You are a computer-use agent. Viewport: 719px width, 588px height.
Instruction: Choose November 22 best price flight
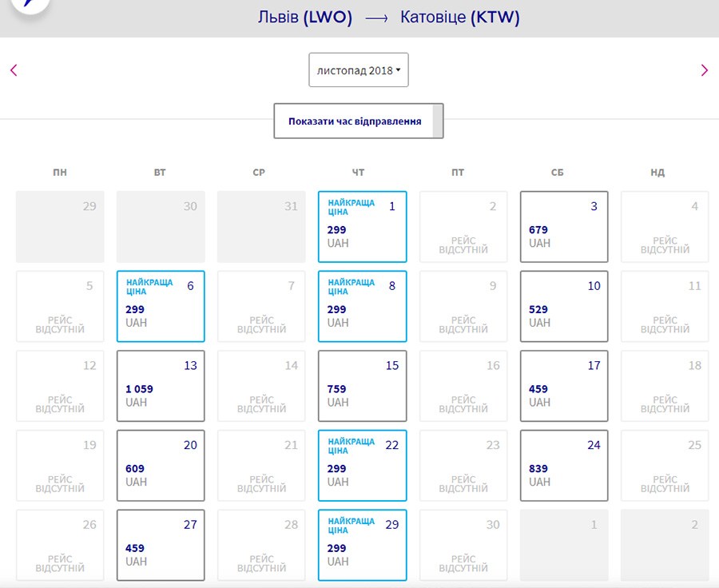coord(362,466)
